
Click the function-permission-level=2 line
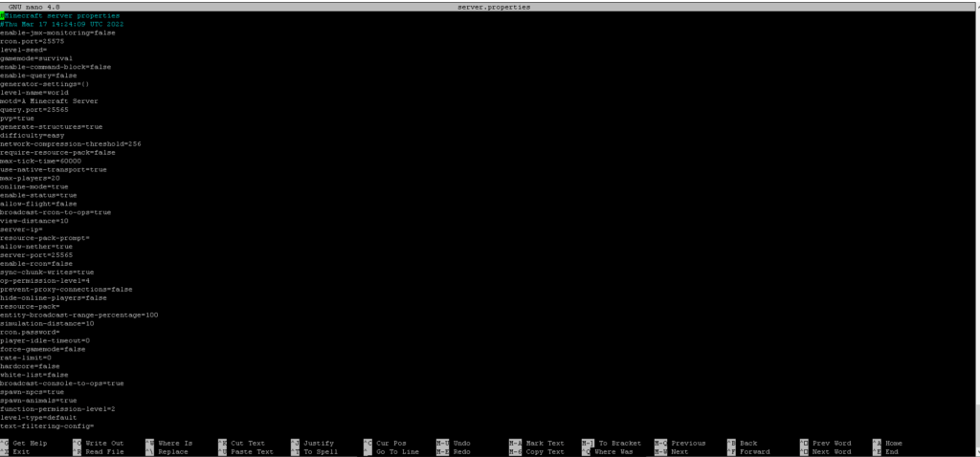click(57, 409)
